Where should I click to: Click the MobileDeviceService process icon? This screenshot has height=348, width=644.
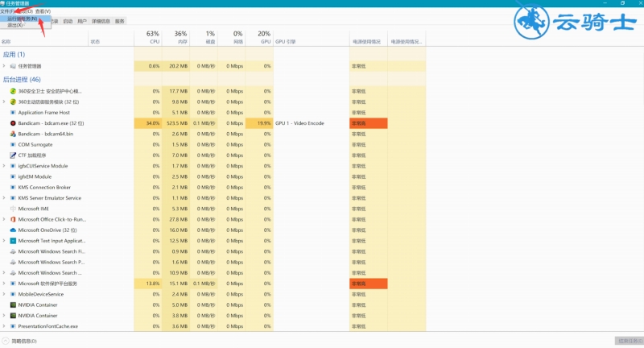click(x=13, y=294)
